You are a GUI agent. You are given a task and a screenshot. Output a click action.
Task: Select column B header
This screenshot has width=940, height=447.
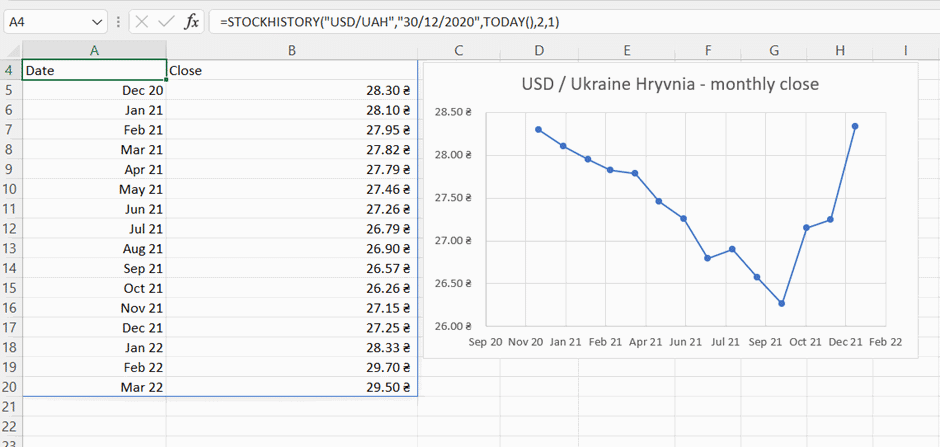pos(291,51)
